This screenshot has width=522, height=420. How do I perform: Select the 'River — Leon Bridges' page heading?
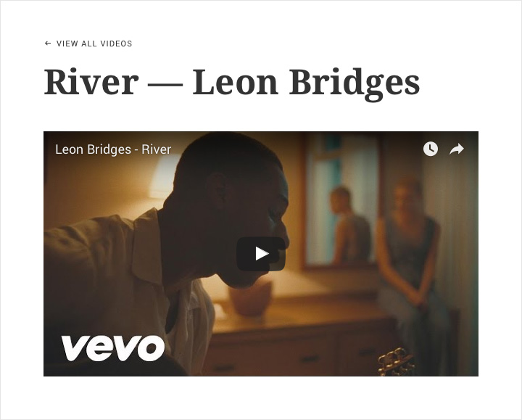coord(232,83)
